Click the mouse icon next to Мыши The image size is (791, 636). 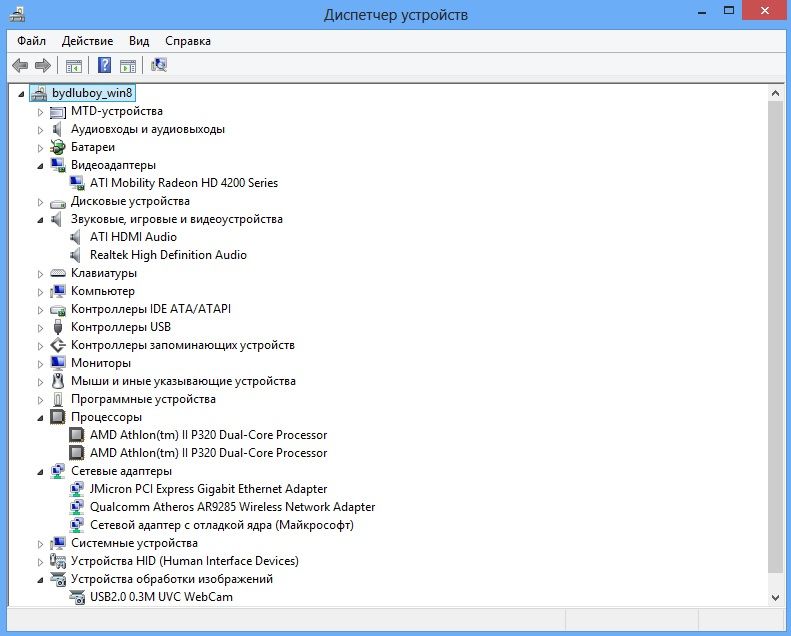pyautogui.click(x=58, y=381)
